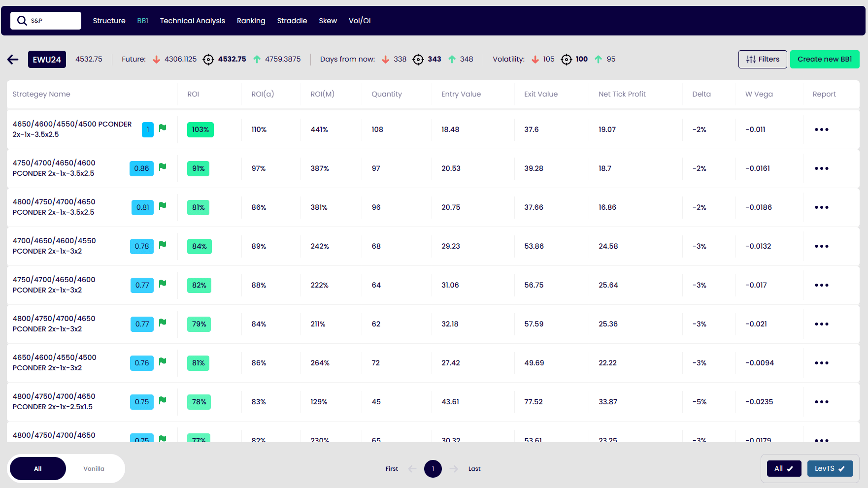Open three-dot menu for the 91% ROI row
Image resolution: width=868 pixels, height=488 pixels.
(821, 168)
